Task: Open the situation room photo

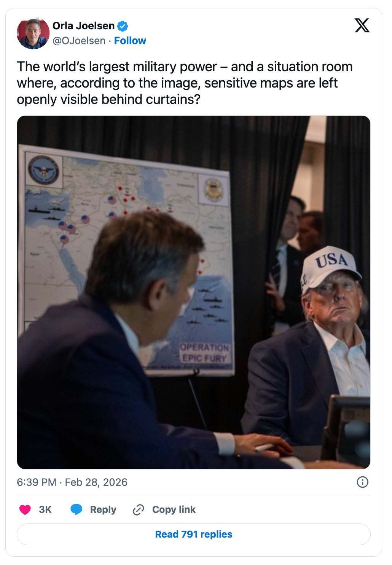Action: tap(194, 292)
